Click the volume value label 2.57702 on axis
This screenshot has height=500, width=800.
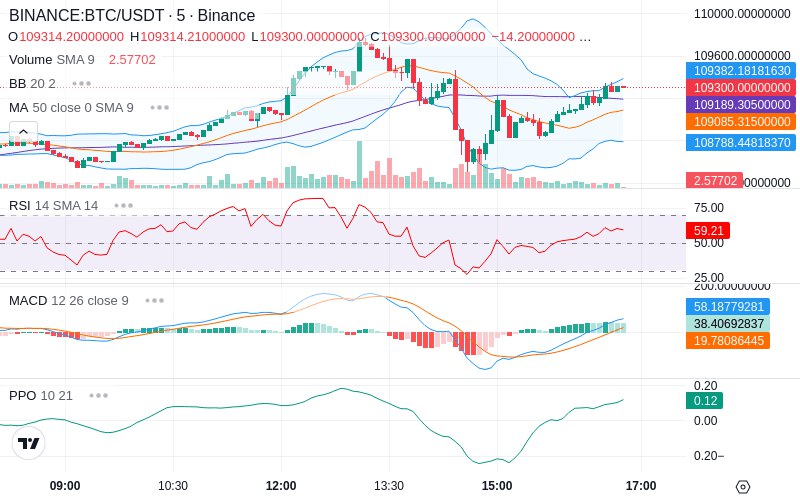pos(715,180)
